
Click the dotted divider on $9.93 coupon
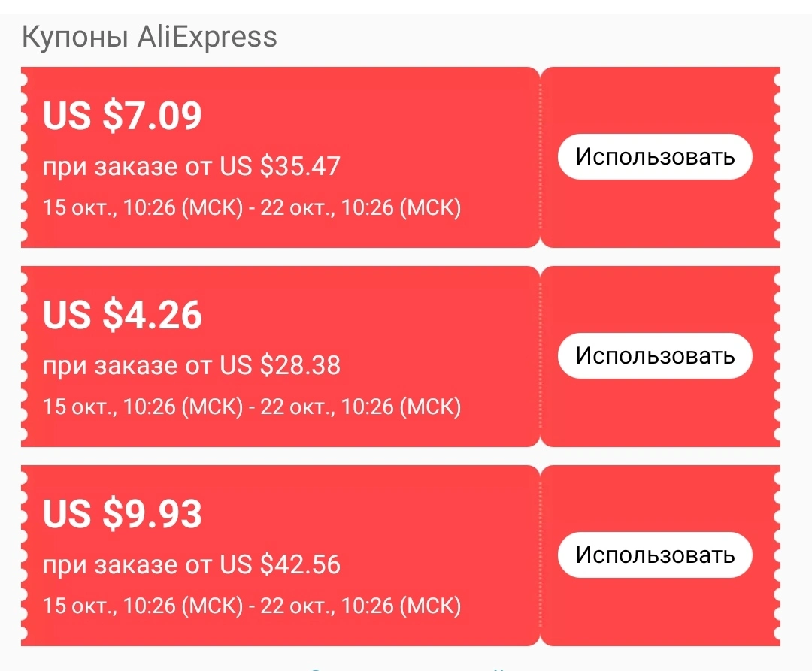tap(540, 555)
